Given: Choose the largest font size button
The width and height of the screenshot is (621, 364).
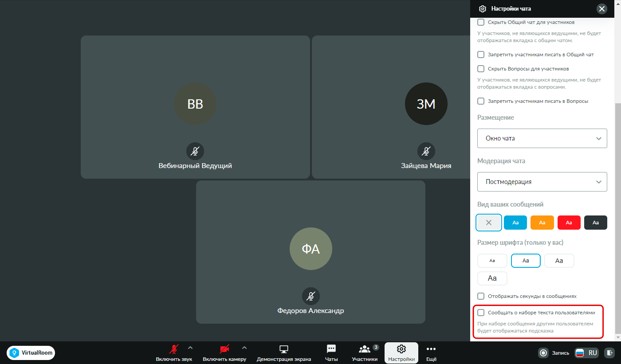Looking at the screenshot, I should 492,278.
